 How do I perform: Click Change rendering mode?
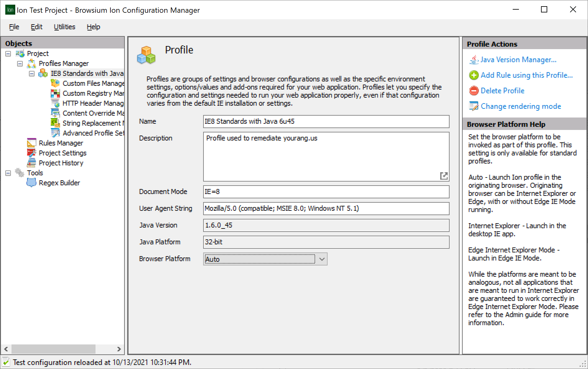coord(520,106)
